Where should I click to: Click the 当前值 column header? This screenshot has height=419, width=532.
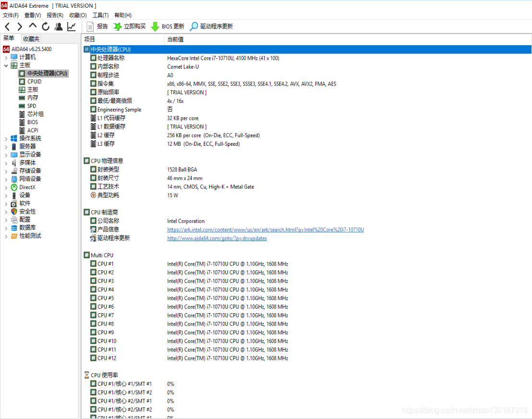(x=348, y=39)
